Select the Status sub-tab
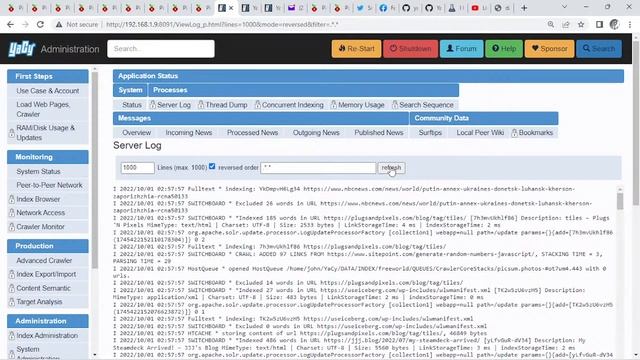Image resolution: width=640 pixels, height=360 pixels. [x=131, y=105]
